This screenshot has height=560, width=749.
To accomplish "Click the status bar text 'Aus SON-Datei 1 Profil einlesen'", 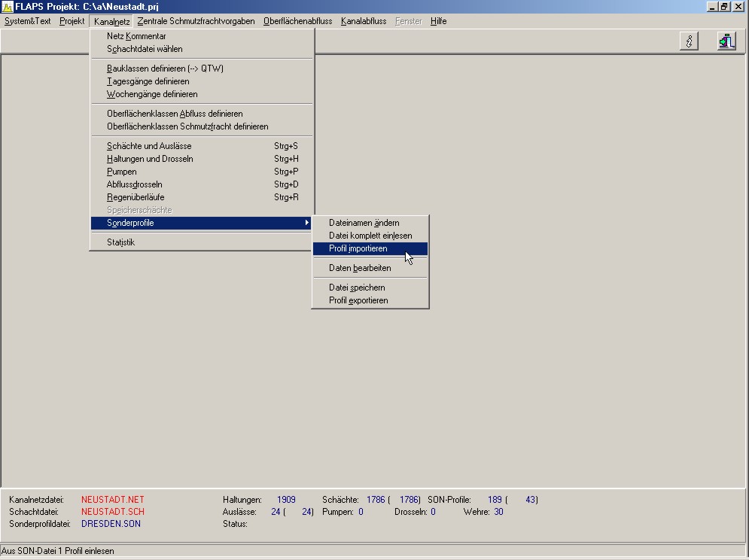I will 58,551.
